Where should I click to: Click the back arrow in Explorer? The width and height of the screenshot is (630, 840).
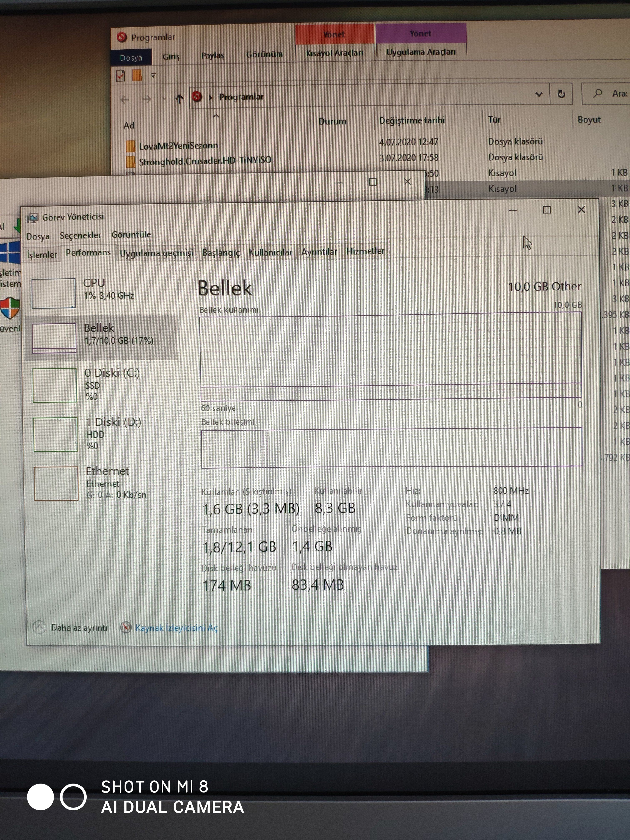pyautogui.click(x=125, y=100)
